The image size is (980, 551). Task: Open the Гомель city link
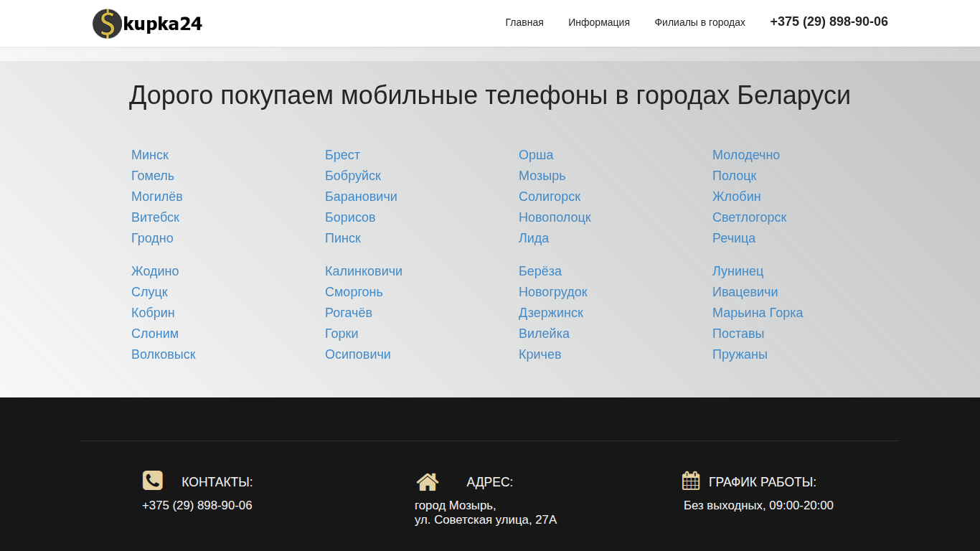[x=153, y=176]
